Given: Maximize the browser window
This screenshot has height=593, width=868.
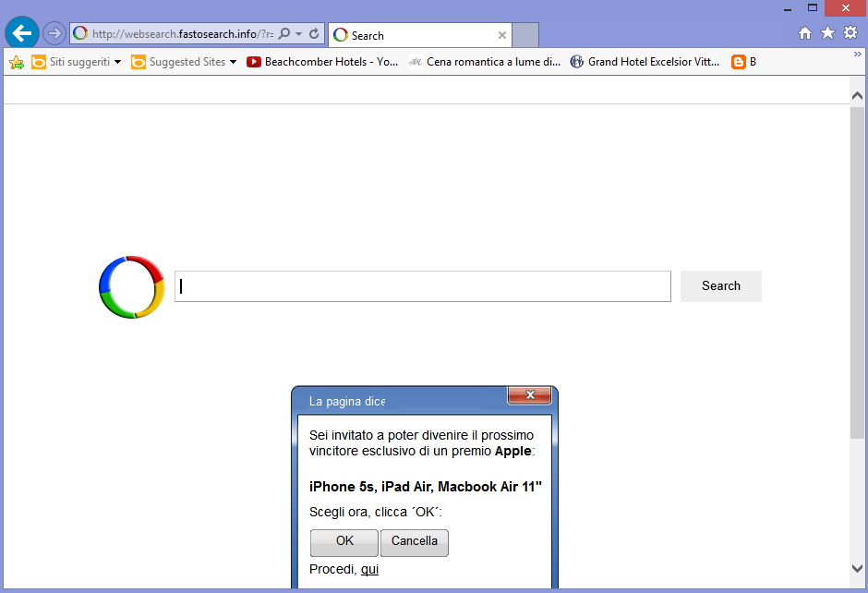Looking at the screenshot, I should point(812,7).
